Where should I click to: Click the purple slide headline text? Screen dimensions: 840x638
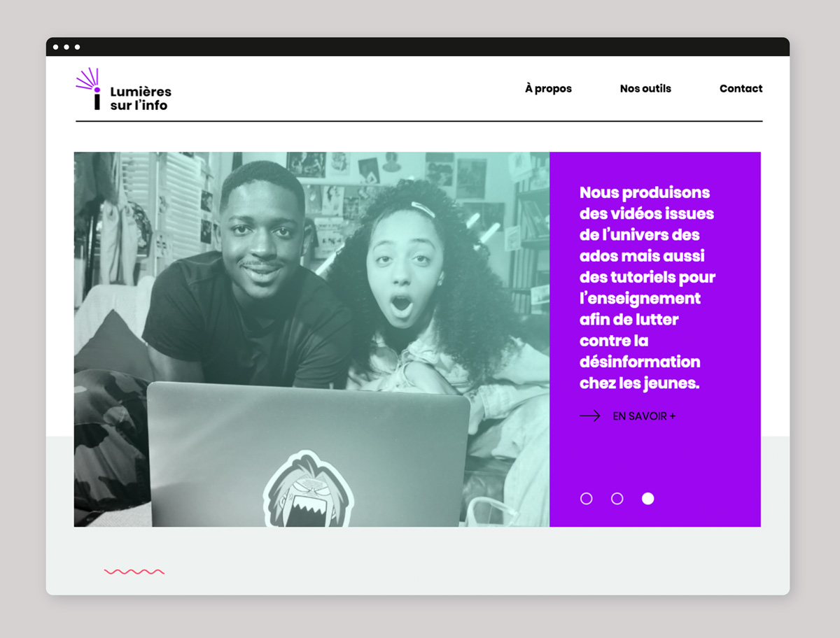click(x=647, y=288)
